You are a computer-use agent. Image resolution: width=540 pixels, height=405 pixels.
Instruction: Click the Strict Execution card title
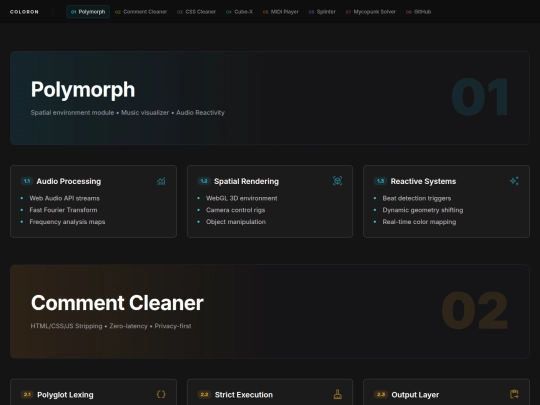pyautogui.click(x=244, y=395)
